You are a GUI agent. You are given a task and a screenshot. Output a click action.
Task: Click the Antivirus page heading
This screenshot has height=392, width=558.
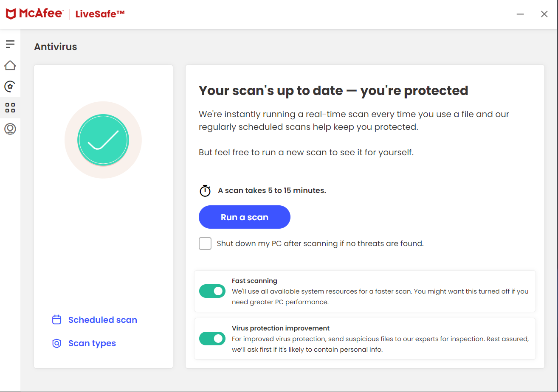pyautogui.click(x=56, y=47)
